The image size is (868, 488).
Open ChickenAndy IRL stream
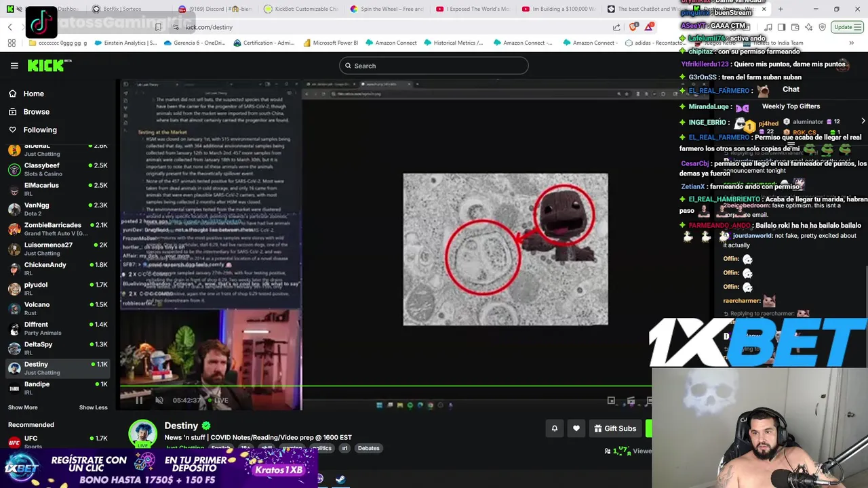(58, 268)
